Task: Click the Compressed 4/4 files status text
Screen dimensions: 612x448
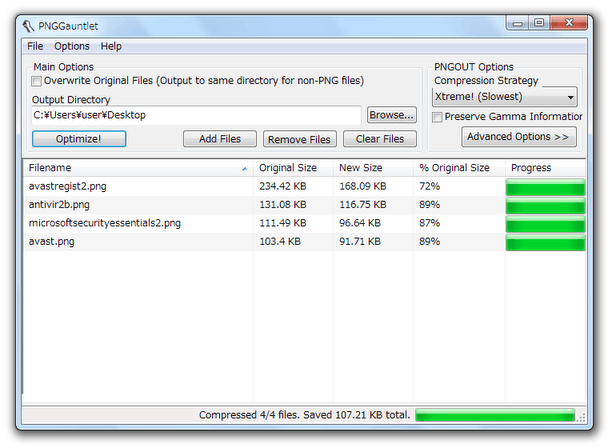Action: click(304, 415)
